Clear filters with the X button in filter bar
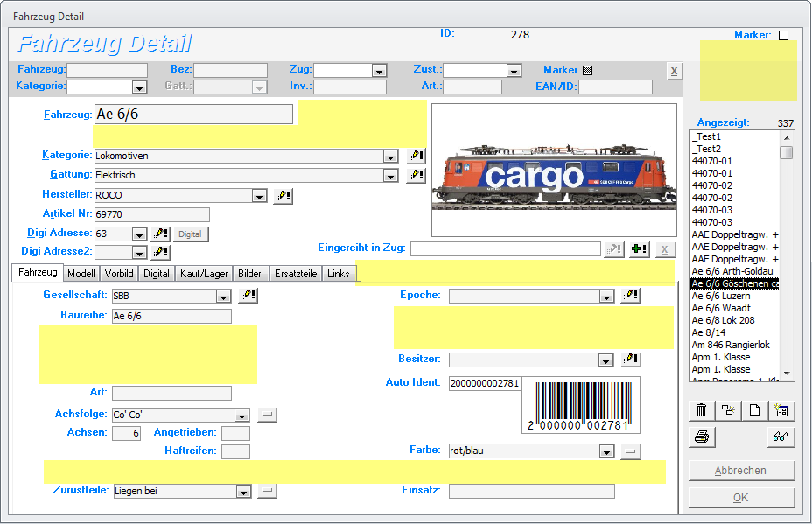The image size is (812, 524). [674, 72]
